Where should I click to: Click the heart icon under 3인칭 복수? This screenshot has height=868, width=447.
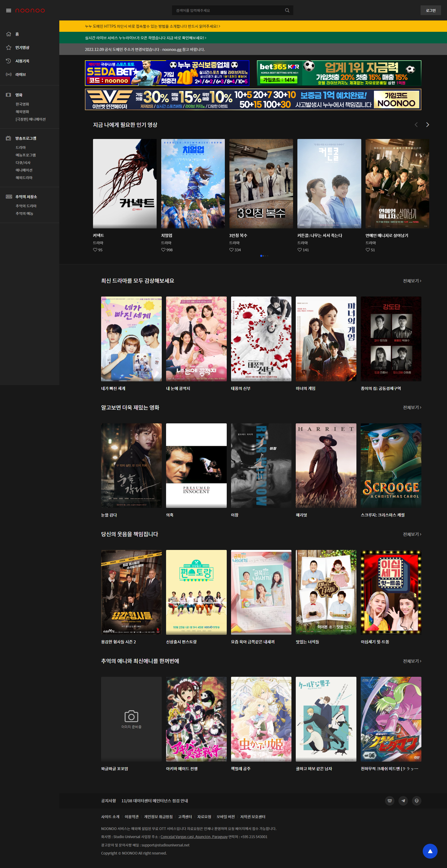(x=231, y=250)
